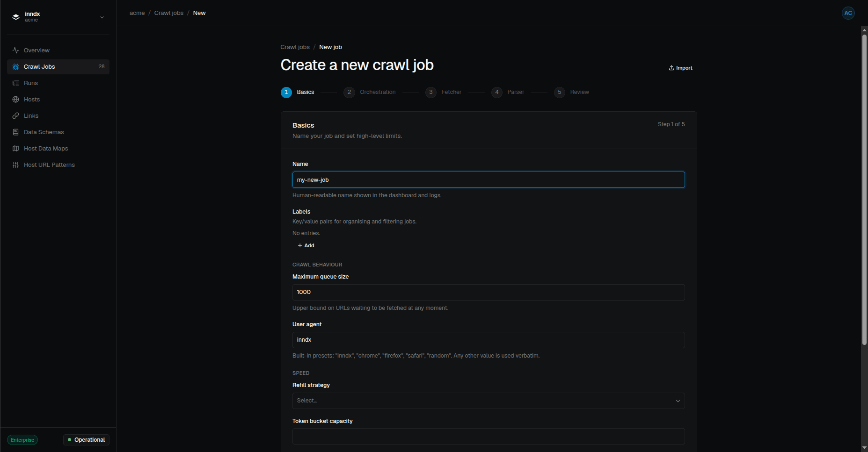Click the inndx logo icon

tap(16, 17)
